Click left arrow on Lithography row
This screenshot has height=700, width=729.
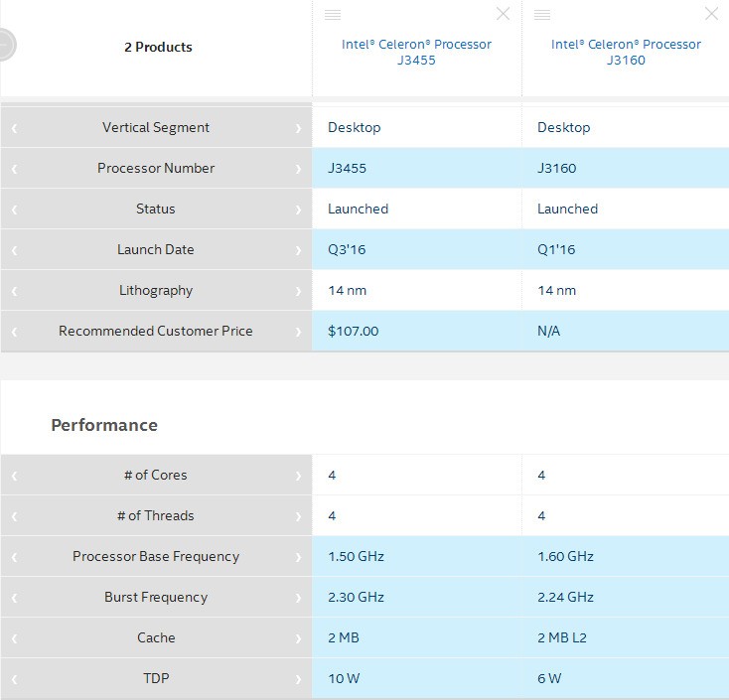15,291
